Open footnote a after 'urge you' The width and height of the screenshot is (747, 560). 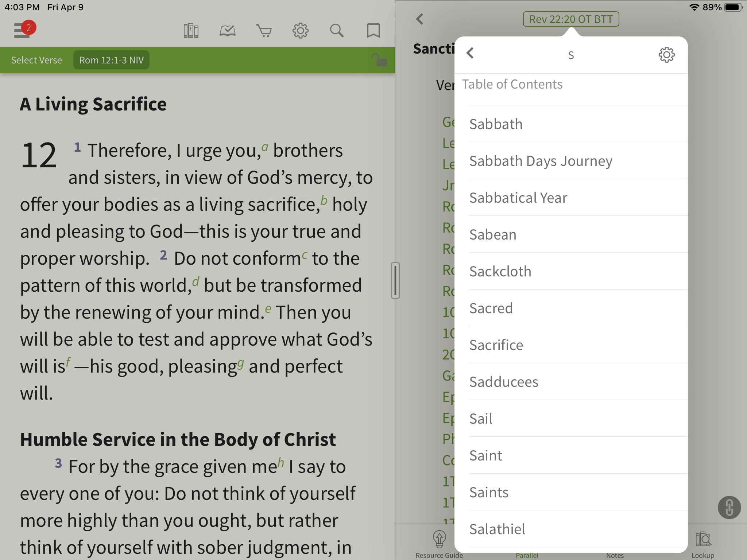[265, 147]
